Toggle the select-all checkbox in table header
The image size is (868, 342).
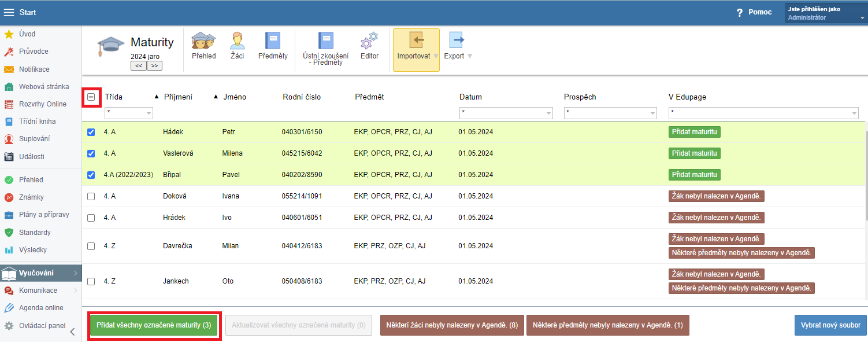coord(91,97)
